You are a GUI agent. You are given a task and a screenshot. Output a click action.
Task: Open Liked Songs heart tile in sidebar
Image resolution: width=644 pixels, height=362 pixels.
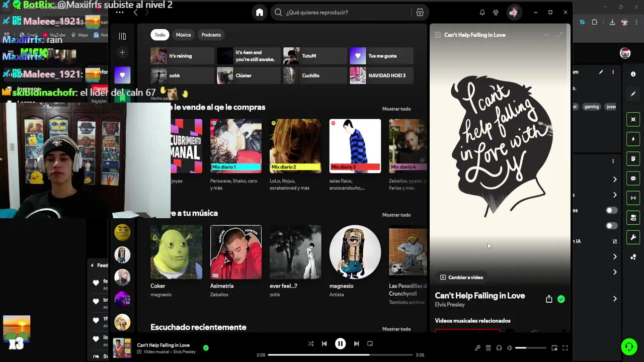pyautogui.click(x=122, y=75)
